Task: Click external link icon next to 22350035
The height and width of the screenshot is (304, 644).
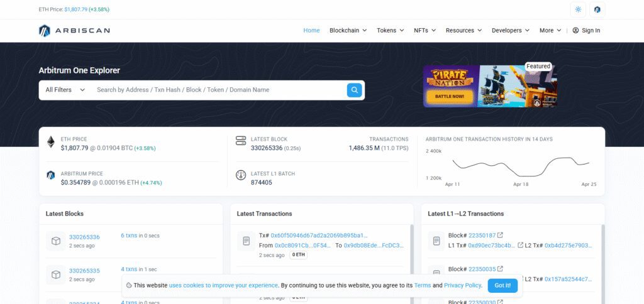Action: 500,269
